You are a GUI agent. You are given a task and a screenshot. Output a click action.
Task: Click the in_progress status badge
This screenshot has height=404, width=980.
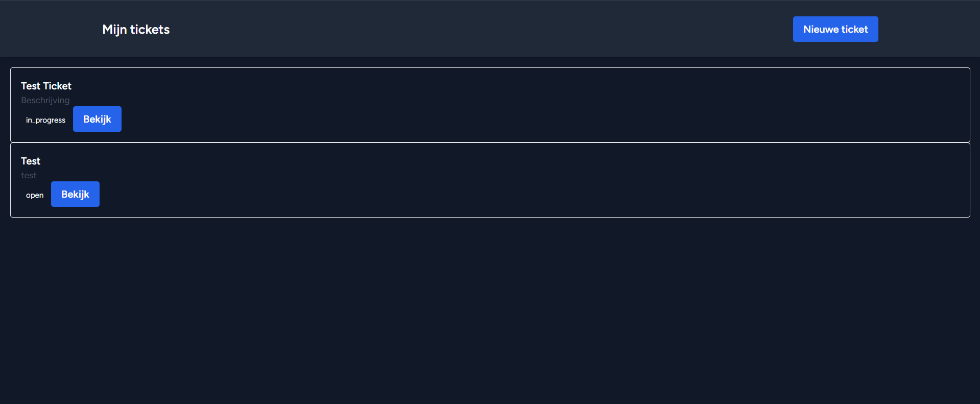[45, 120]
